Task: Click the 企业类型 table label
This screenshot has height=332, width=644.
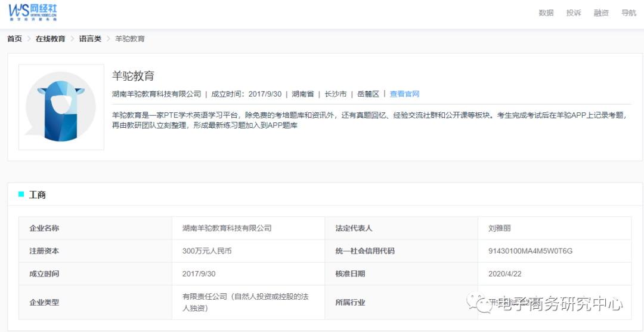Action: (x=44, y=302)
